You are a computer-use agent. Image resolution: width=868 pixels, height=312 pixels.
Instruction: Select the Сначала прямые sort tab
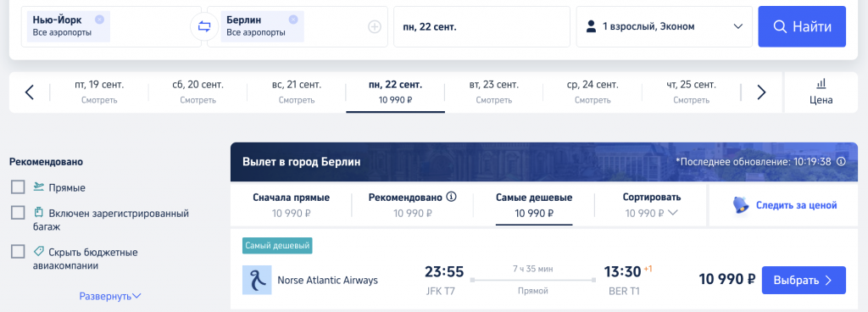(x=292, y=205)
